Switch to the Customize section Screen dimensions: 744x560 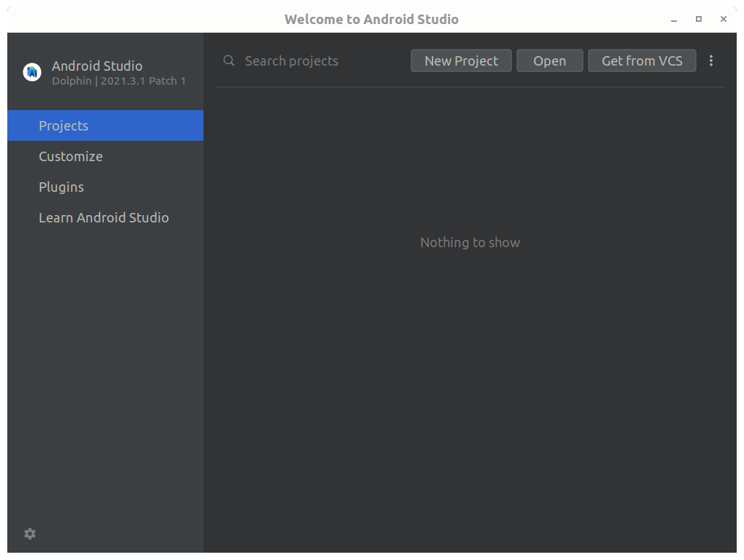click(x=71, y=156)
